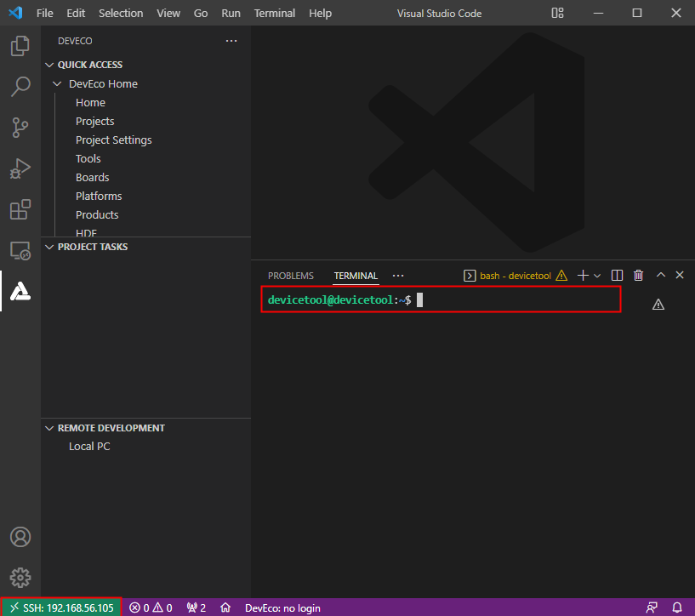
Task: Open the Run menu
Action: click(x=231, y=14)
